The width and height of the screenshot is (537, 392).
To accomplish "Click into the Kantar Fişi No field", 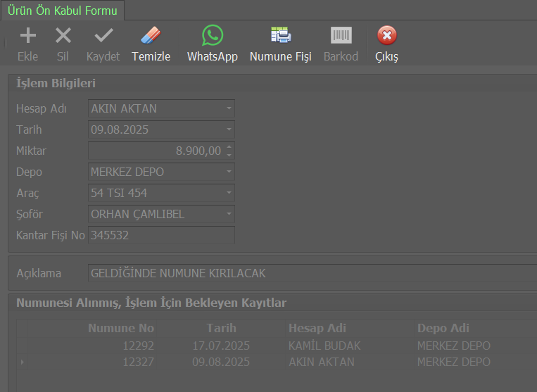I will 161,236.
